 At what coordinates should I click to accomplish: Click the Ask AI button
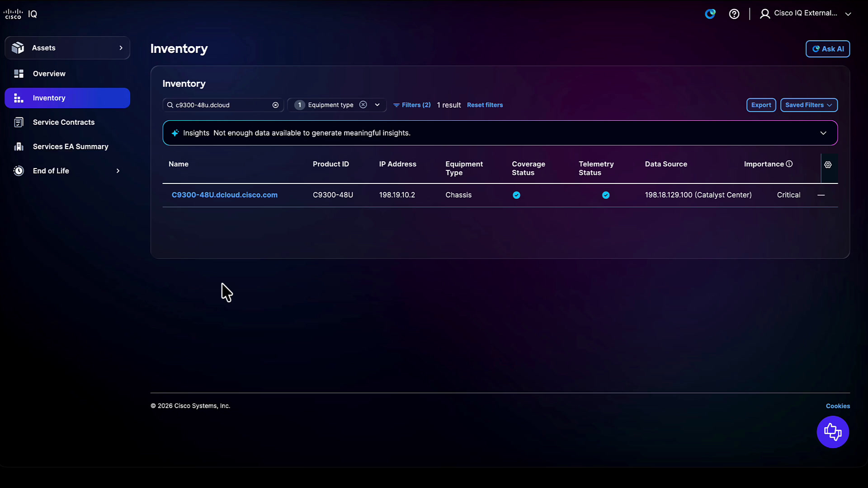(x=827, y=49)
